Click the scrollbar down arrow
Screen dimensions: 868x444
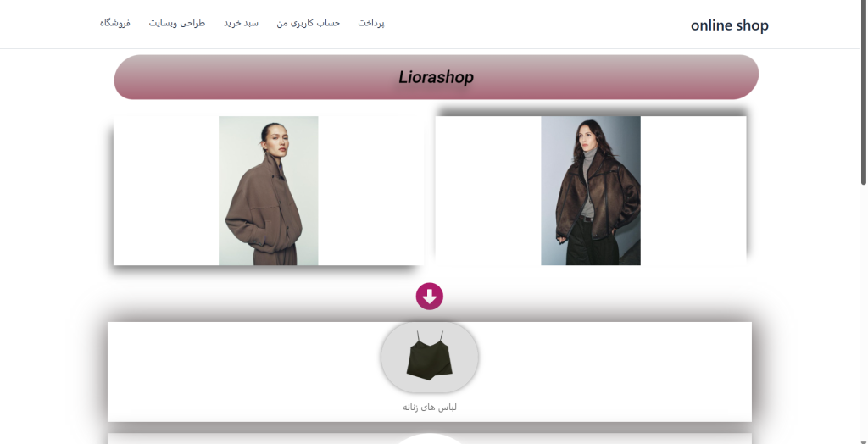click(864, 440)
